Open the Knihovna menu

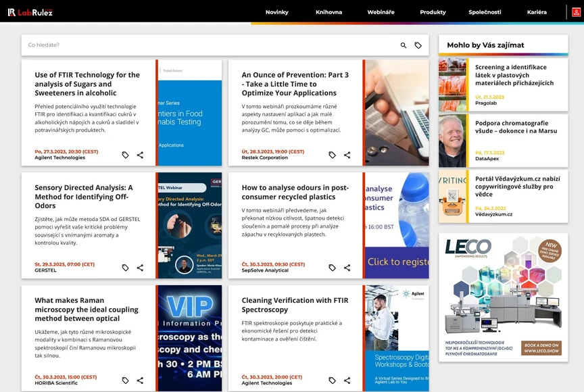329,11
